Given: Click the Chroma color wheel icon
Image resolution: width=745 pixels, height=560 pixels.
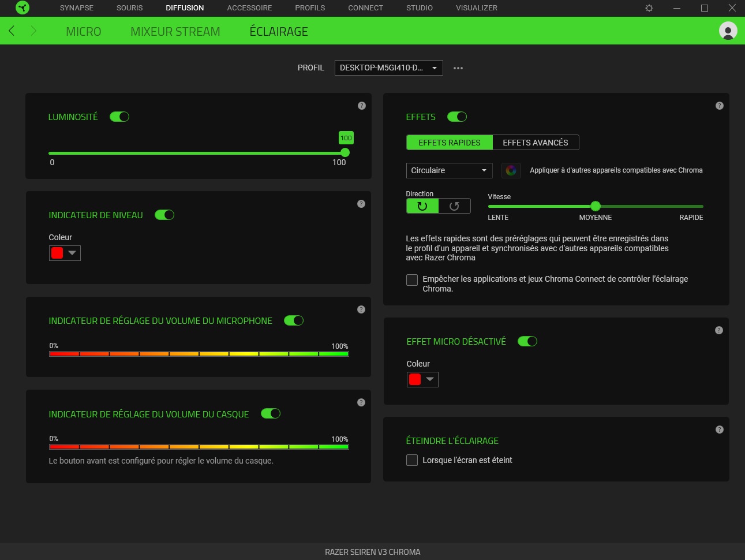Looking at the screenshot, I should tap(511, 170).
